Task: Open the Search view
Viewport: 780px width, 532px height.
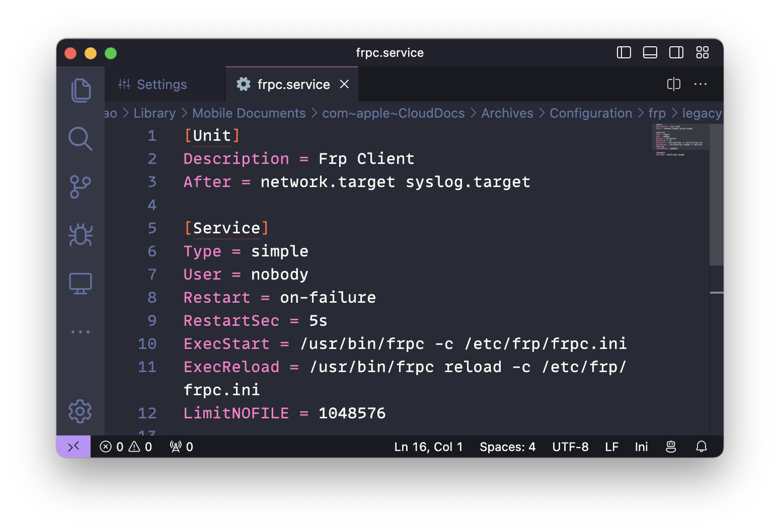Action: pos(81,139)
